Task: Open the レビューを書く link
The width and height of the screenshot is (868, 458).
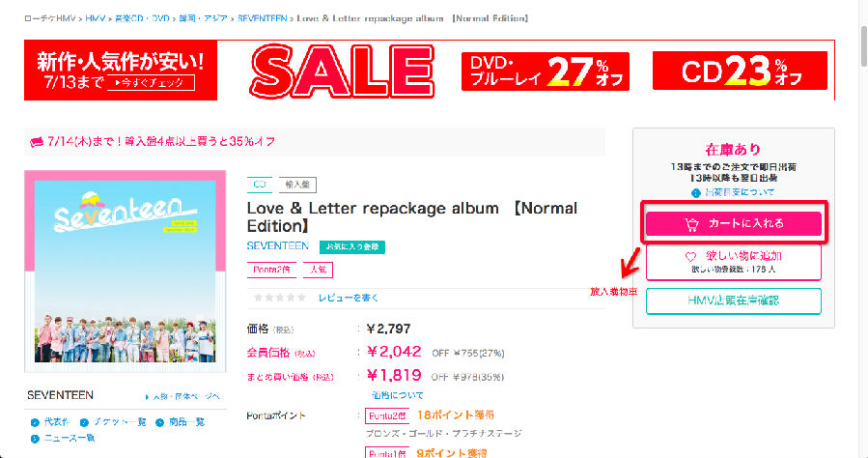Action: (x=349, y=298)
